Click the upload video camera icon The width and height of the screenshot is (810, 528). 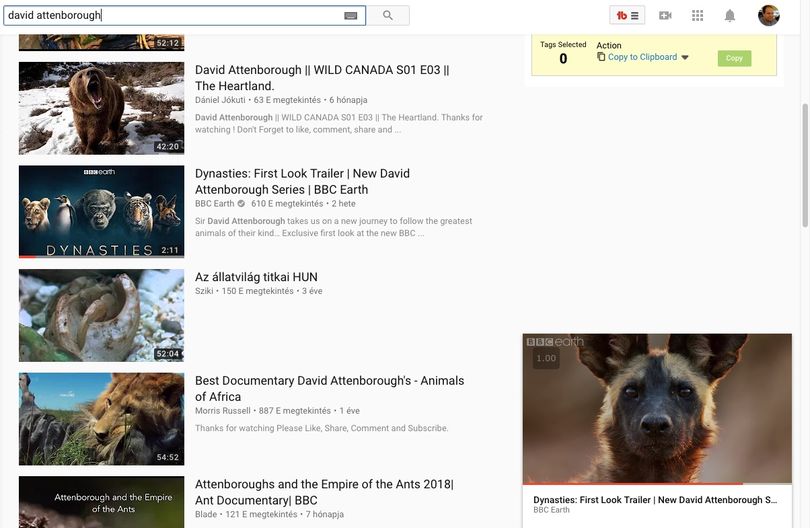click(665, 15)
